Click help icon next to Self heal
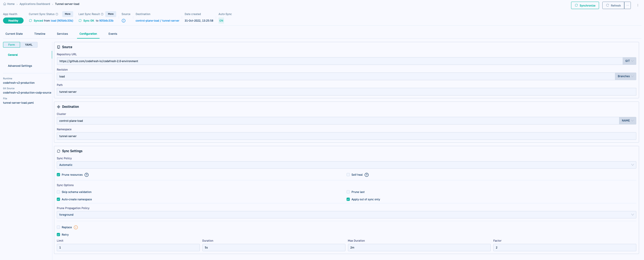The image size is (644, 260). [x=367, y=175]
